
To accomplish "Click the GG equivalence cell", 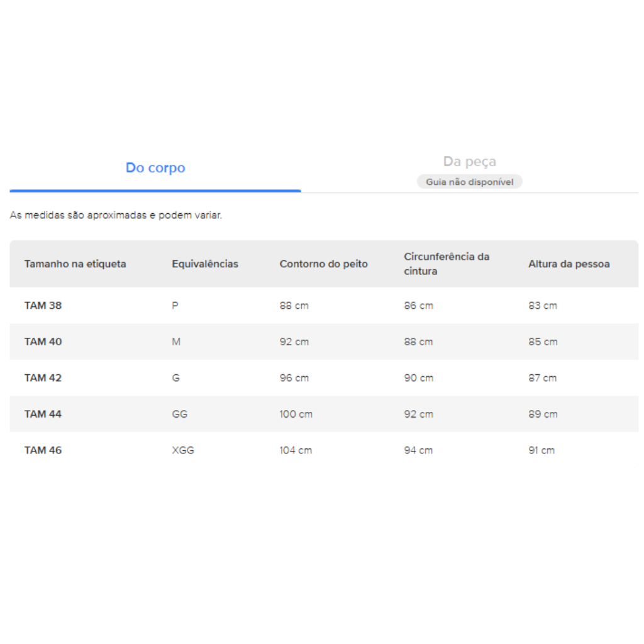I will (x=180, y=414).
